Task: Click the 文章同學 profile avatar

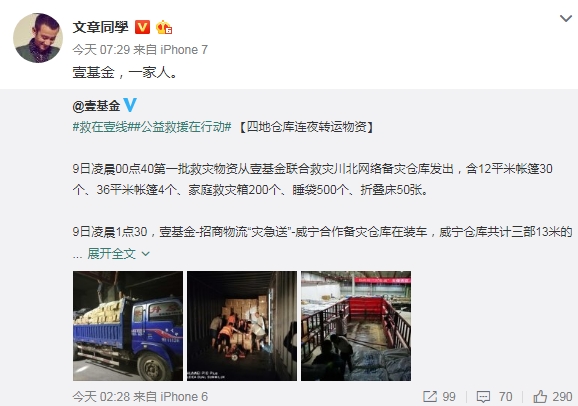Action: [38, 38]
